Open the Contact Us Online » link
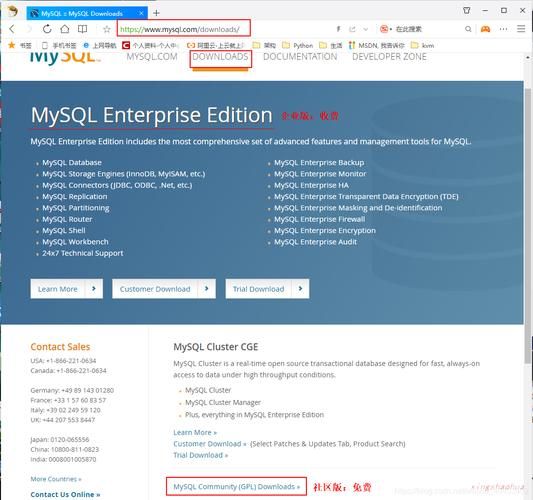Screen dimensions: 533x500 (x=65, y=495)
